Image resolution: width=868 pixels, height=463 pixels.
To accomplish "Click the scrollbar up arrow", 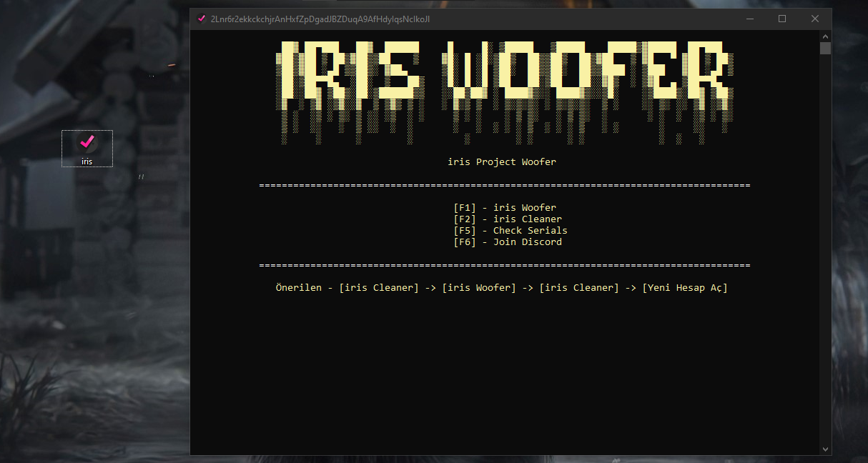I will 826,36.
